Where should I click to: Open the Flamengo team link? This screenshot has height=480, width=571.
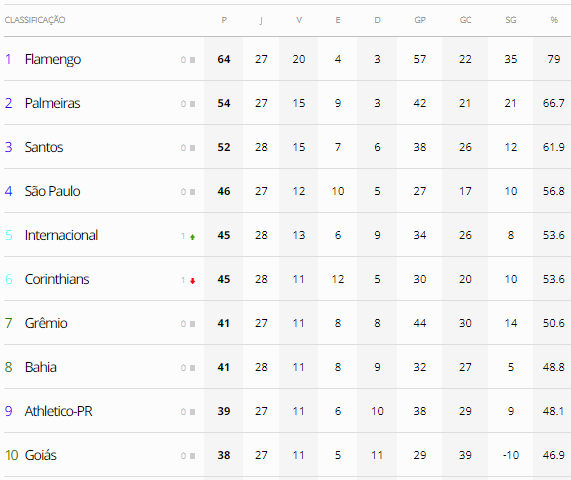[53, 59]
